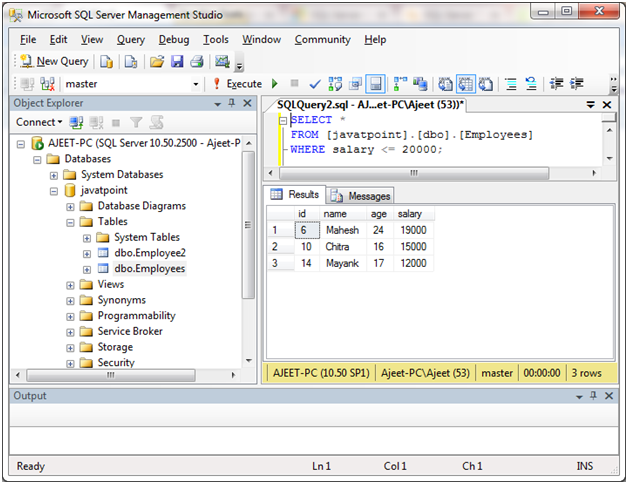
Task: Click Object Explorer vertical scrollbar thumb
Action: 248,225
